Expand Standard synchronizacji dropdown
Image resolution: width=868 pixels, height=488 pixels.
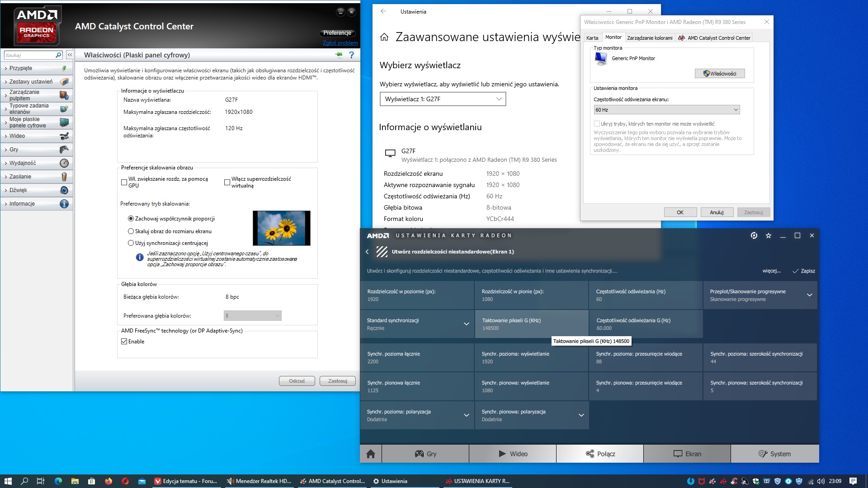click(x=466, y=324)
